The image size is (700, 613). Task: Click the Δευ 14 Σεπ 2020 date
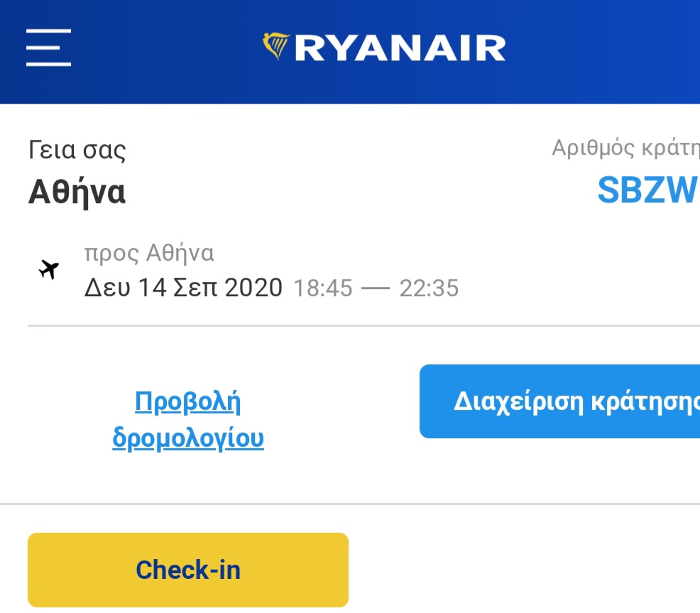pyautogui.click(x=183, y=287)
